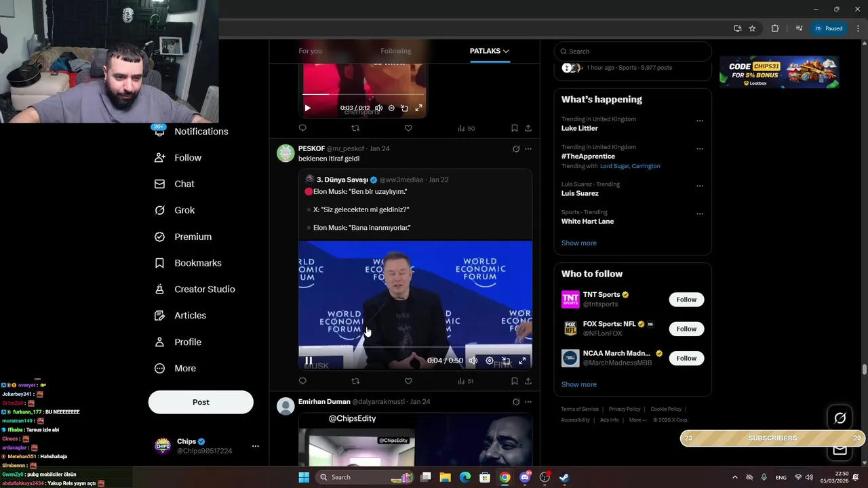Expand the PATLAKS tab dropdown
868x488 pixels.
click(x=505, y=51)
